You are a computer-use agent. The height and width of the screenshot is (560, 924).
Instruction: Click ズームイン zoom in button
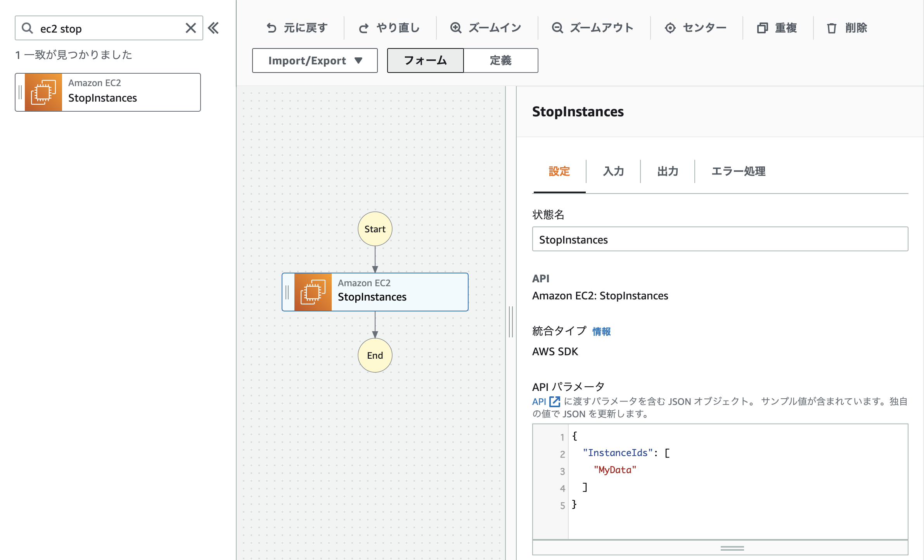pyautogui.click(x=486, y=28)
